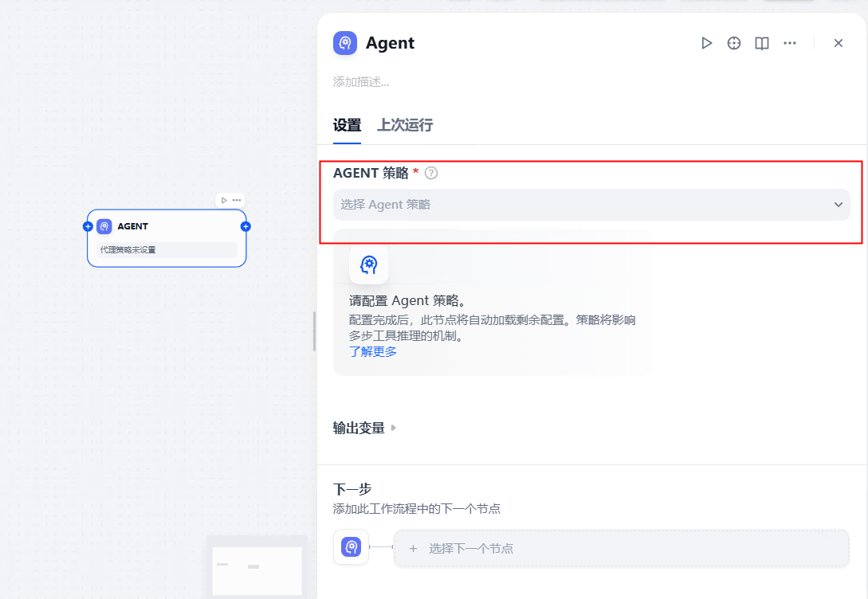Run the Agent node from the panel header

(x=707, y=43)
